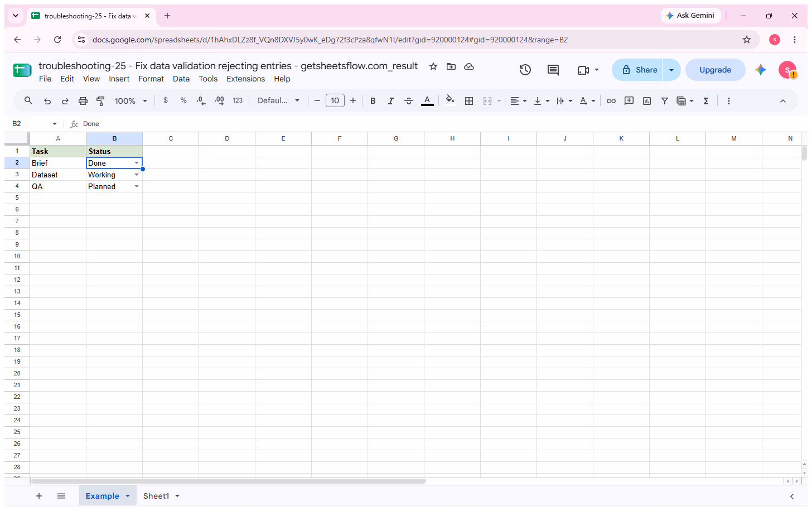Increase decimal places

[219, 100]
